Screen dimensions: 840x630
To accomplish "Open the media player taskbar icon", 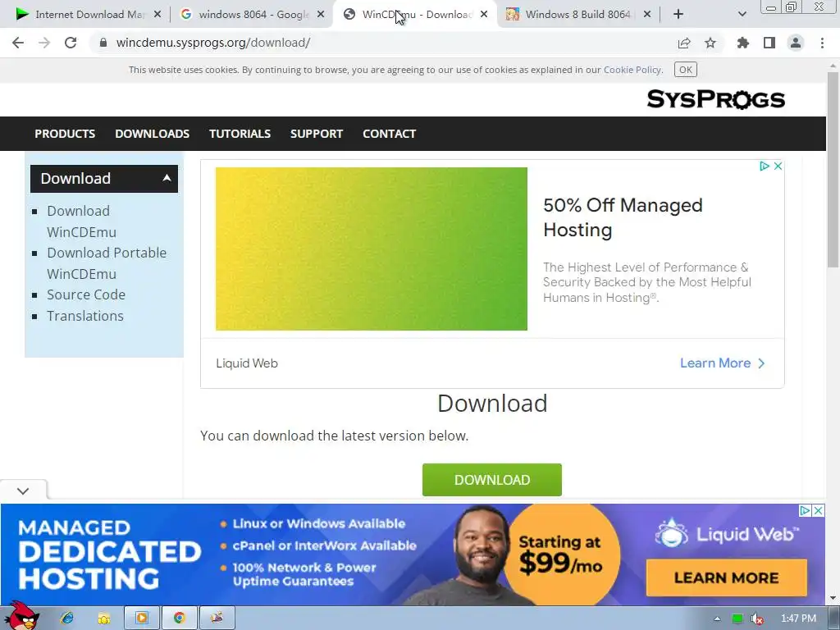I will (x=142, y=619).
